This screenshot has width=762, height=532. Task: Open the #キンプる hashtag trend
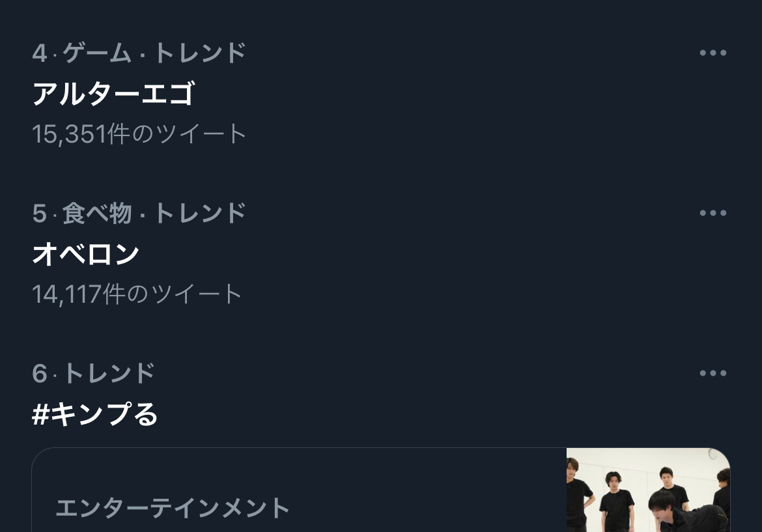click(95, 414)
